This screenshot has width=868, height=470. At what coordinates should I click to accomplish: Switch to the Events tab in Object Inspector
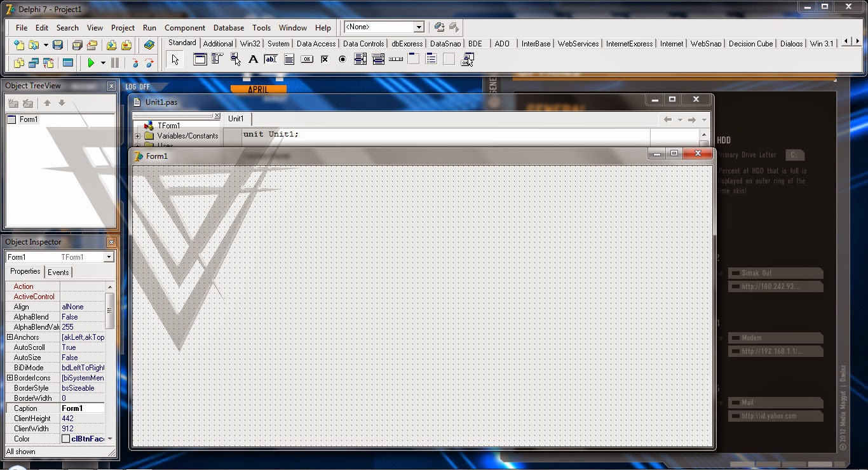pos(58,272)
